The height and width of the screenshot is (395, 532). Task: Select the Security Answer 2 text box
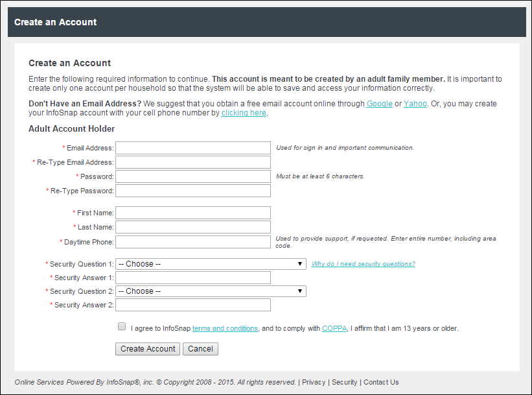[193, 305]
